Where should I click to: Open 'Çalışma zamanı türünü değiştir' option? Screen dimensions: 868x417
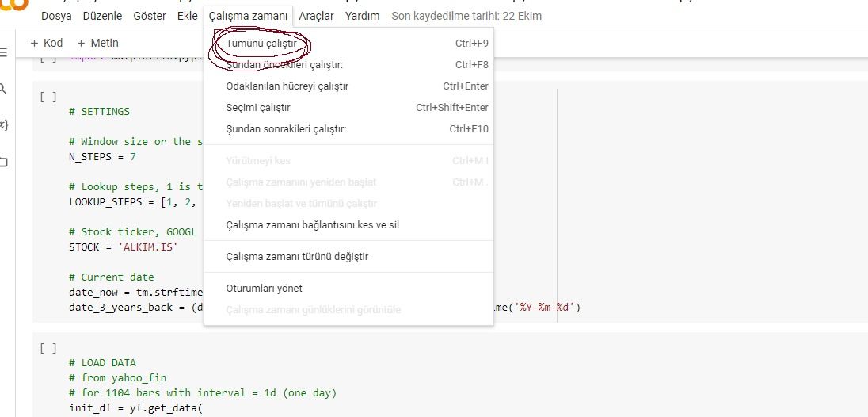[297, 257]
